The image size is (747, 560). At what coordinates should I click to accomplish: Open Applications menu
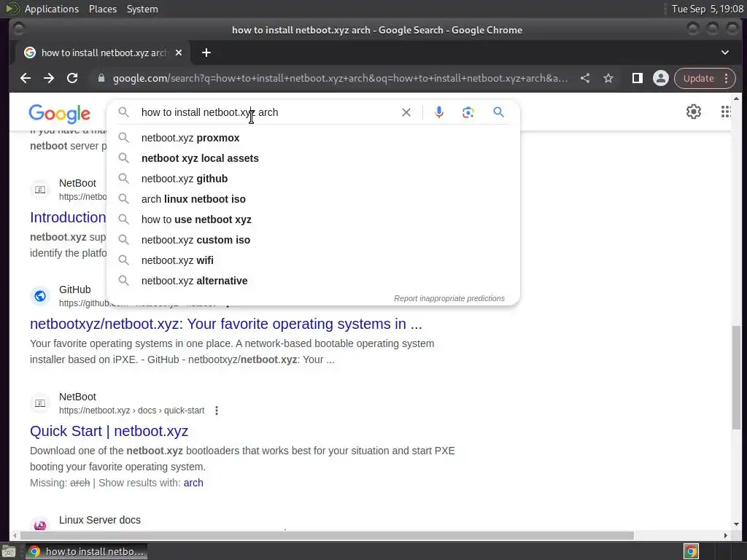point(52,9)
